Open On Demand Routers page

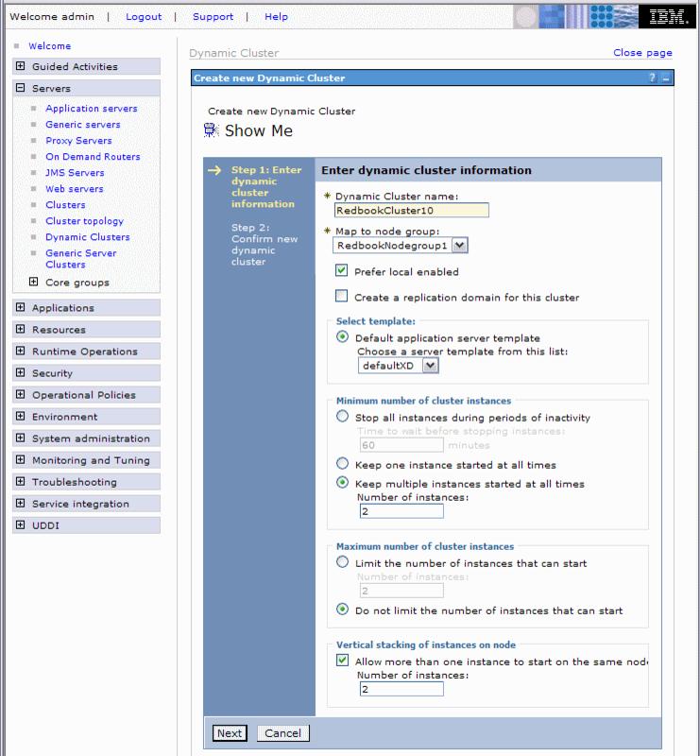93,157
